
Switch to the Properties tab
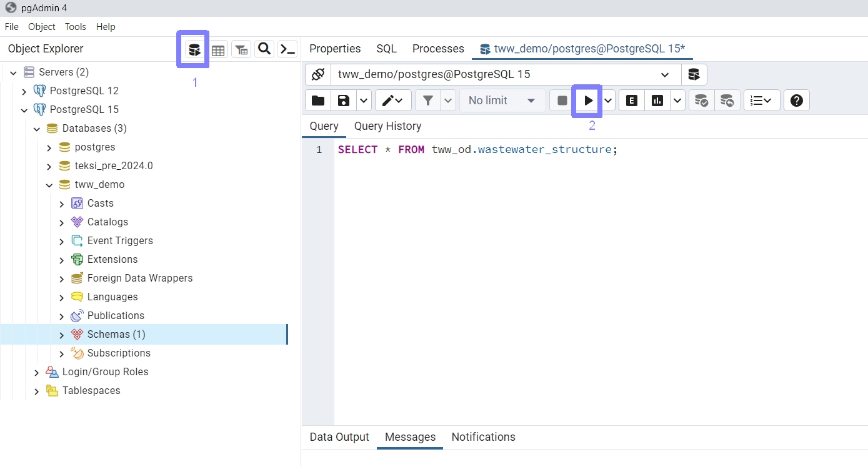pos(335,49)
